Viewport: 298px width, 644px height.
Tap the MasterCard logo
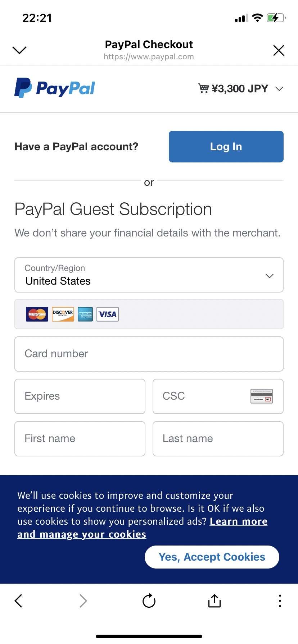[37, 314]
